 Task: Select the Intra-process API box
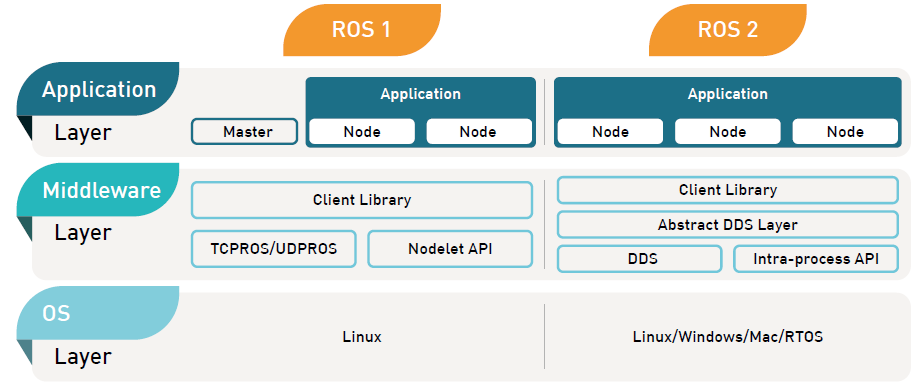(x=816, y=259)
